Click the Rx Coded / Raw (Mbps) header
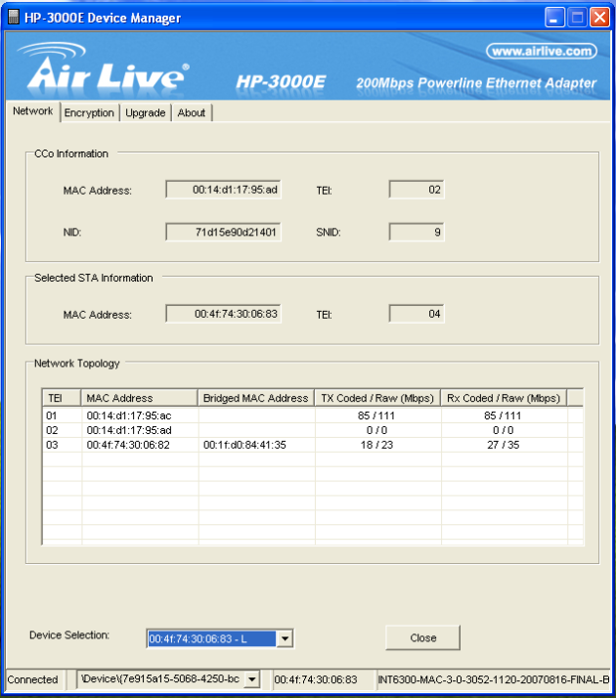 [504, 398]
